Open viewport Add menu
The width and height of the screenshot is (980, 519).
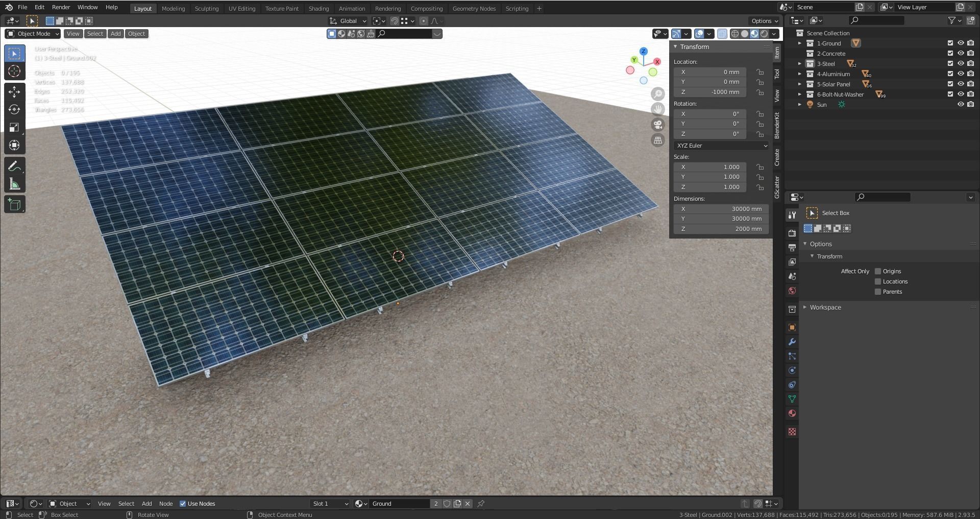tap(116, 34)
